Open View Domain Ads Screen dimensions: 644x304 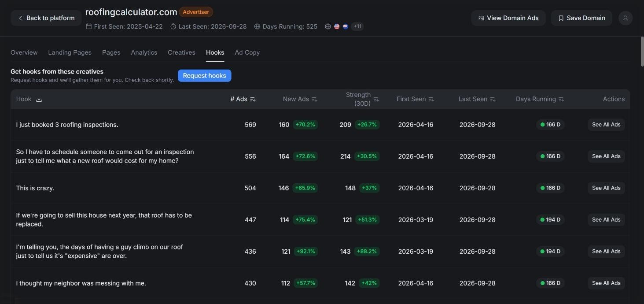coord(508,18)
